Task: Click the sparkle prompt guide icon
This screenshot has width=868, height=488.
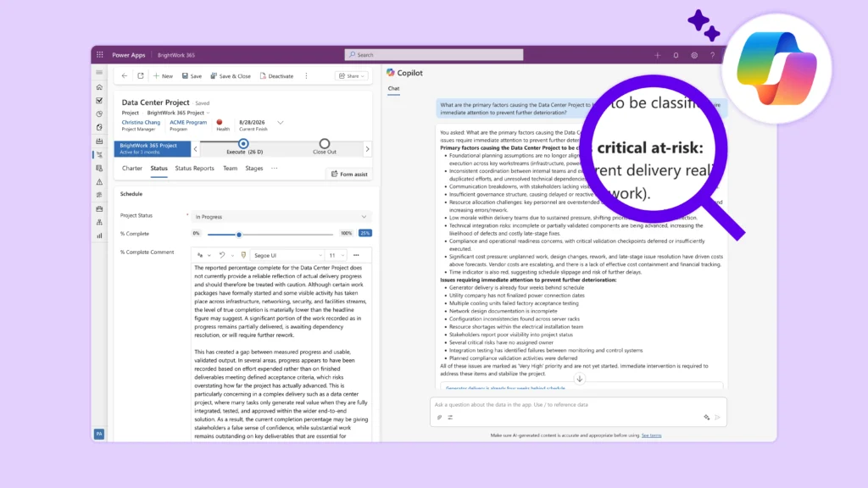Action: (x=707, y=418)
